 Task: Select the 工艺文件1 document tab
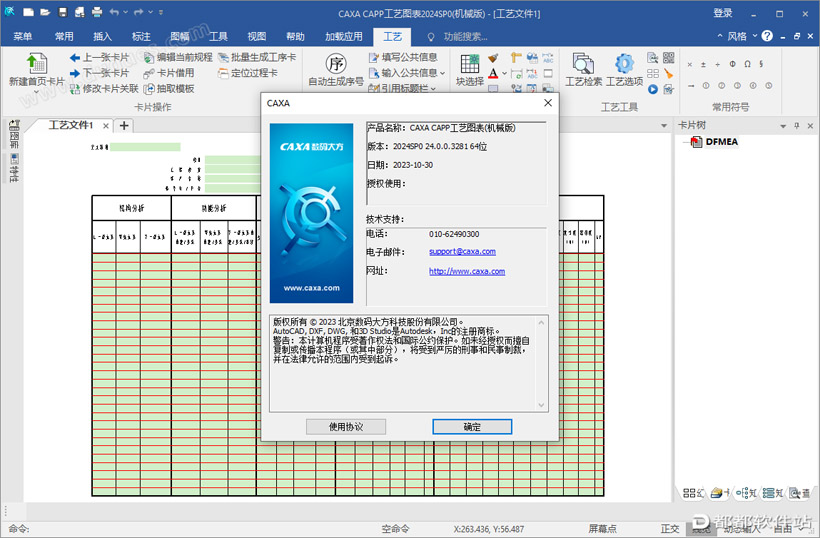71,125
